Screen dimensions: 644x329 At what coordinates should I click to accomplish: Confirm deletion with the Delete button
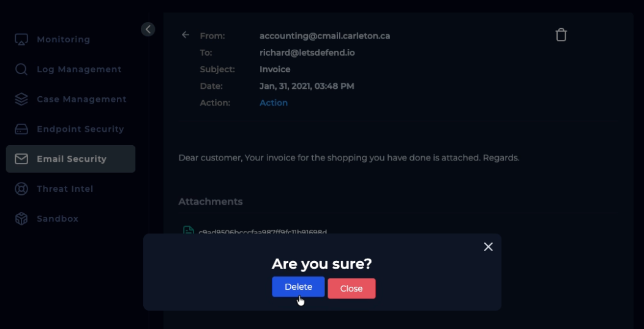(298, 287)
